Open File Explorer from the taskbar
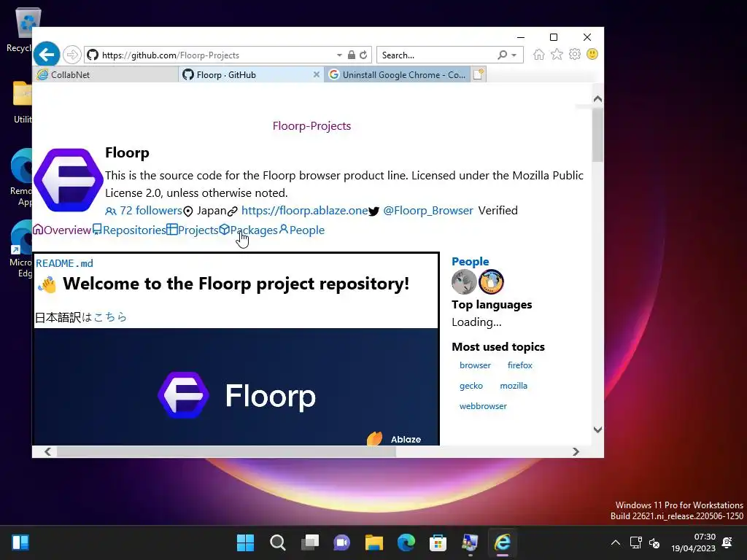Screen dimensions: 747x560 coord(374,542)
